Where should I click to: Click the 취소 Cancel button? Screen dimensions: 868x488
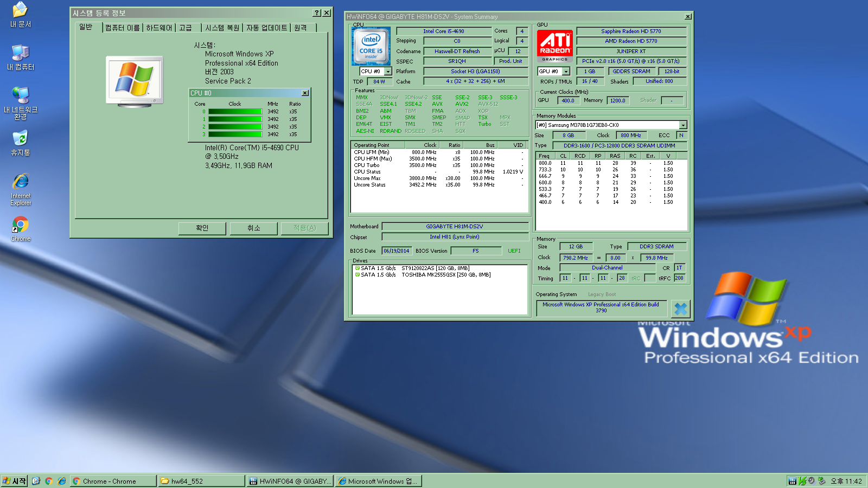coord(254,228)
